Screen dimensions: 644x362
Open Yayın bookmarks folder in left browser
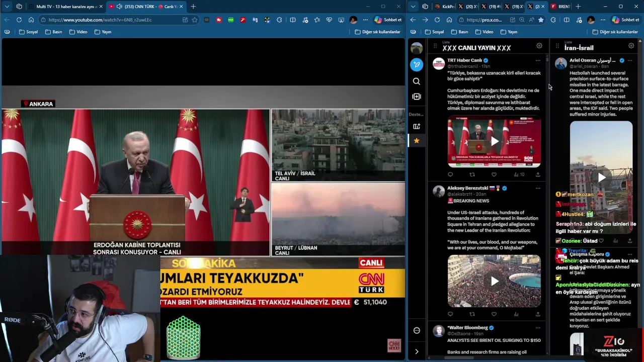tap(103, 32)
